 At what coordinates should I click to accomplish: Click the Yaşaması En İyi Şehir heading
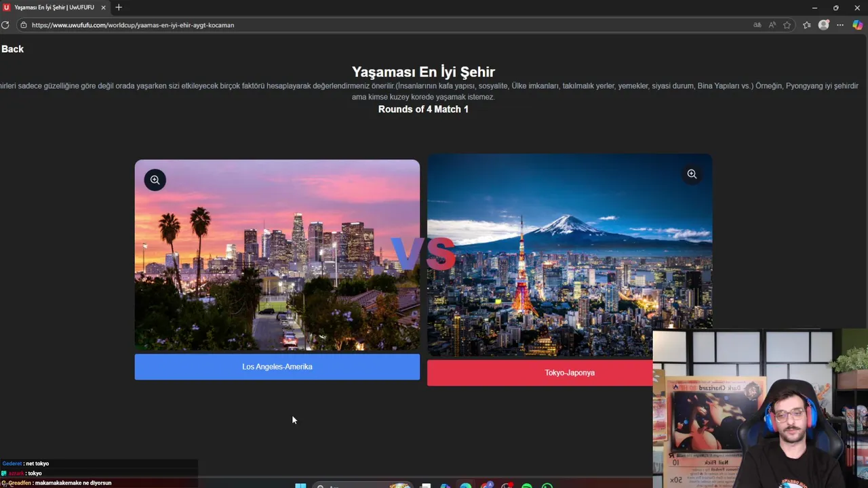click(x=423, y=72)
